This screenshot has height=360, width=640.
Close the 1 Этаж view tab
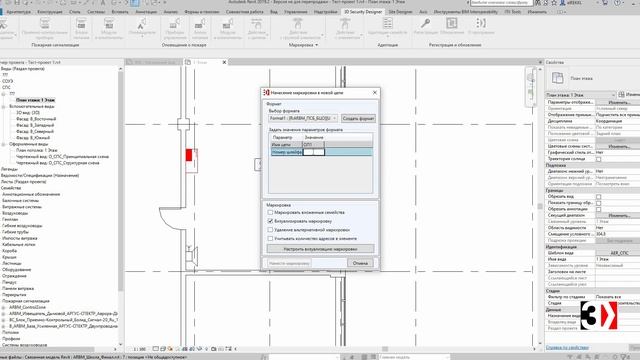tap(224, 62)
